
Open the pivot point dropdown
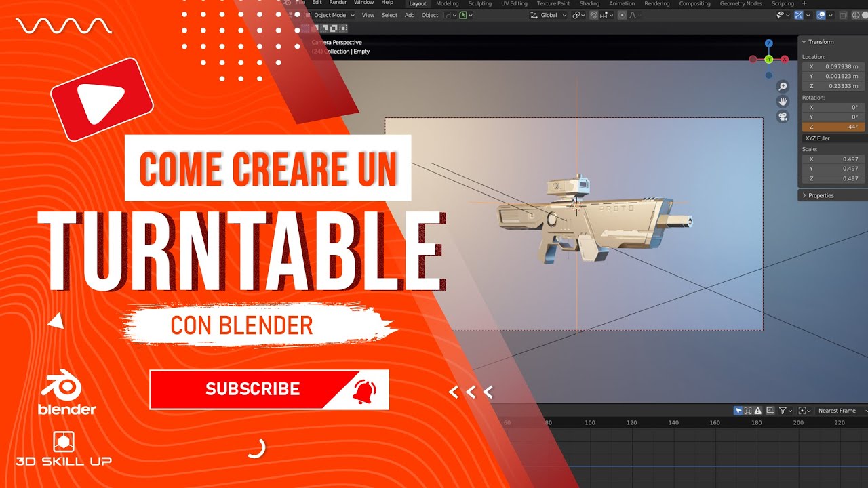coord(578,15)
